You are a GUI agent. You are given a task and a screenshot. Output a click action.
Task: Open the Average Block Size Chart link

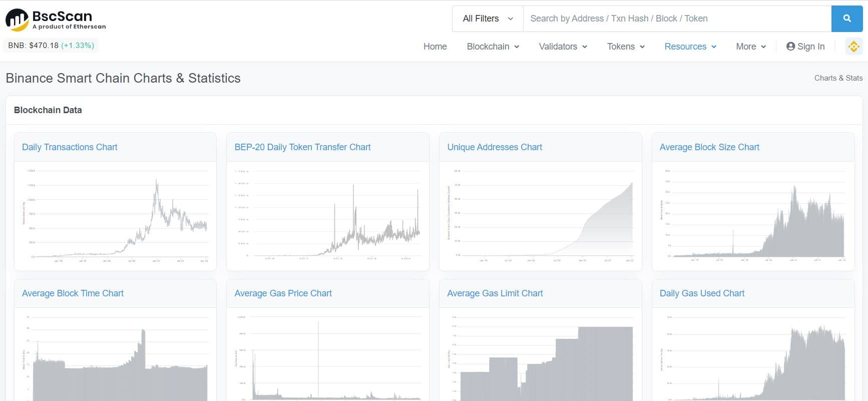tap(709, 147)
